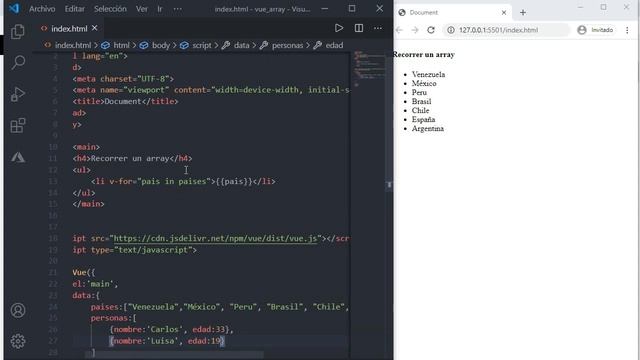Open the Ver menu
The width and height of the screenshot is (640, 360).
click(x=142, y=9)
